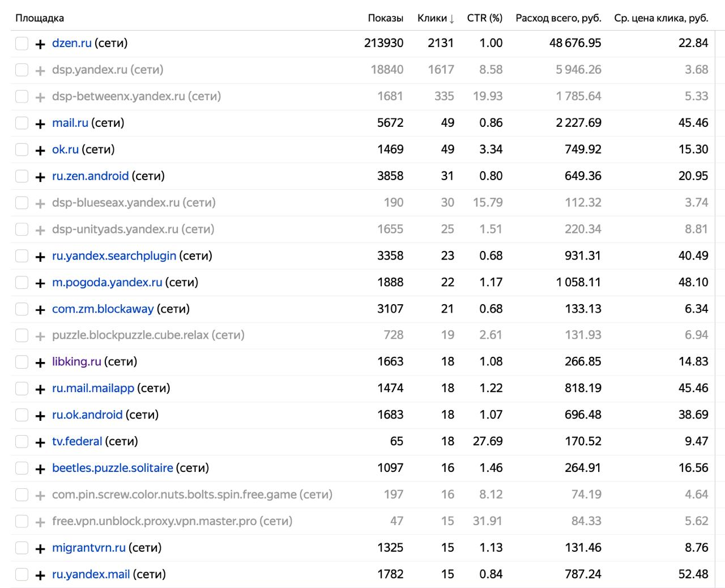Select checkbox for dsp.yandex.ru row
Image resolution: width=725 pixels, height=588 pixels.
pyautogui.click(x=22, y=70)
